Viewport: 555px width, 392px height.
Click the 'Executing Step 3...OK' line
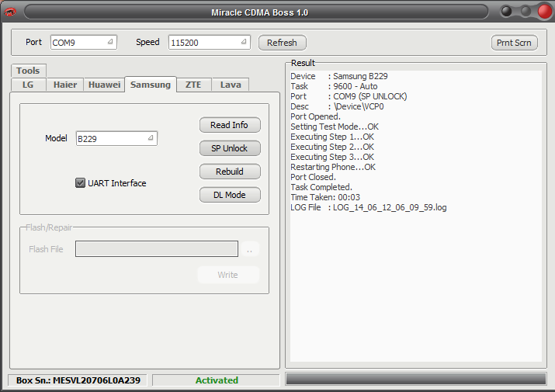click(332, 157)
